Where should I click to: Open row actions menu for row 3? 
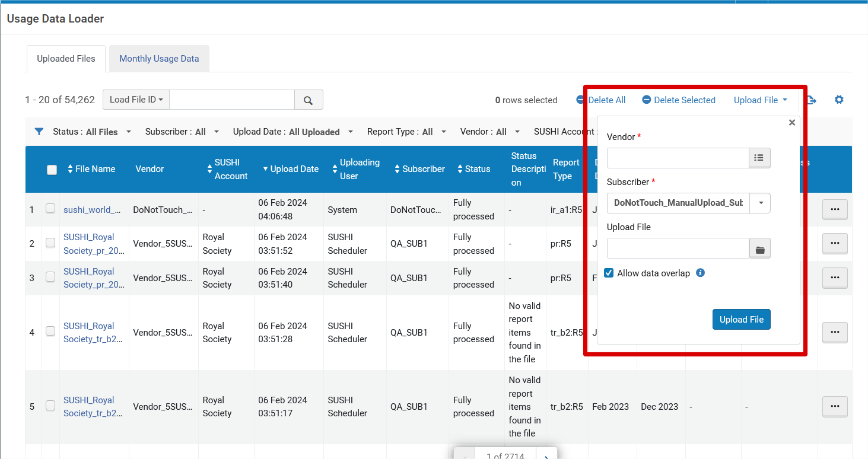[835, 278]
